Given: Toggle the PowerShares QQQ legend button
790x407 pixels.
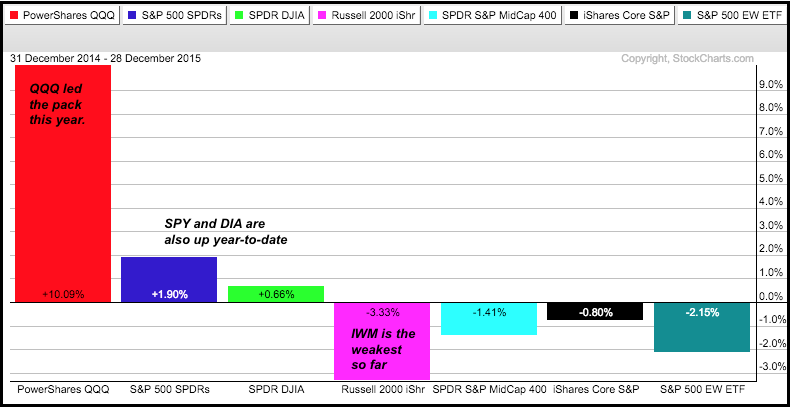Looking at the screenshot, I should coord(62,15).
